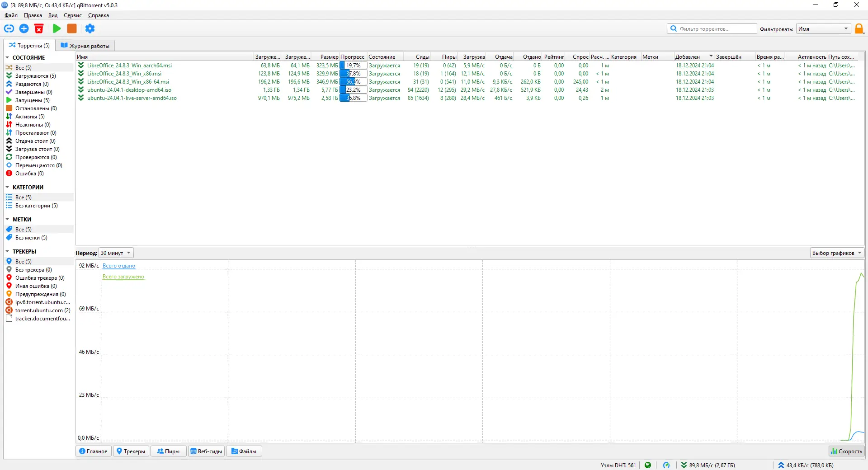The width and height of the screenshot is (868, 470).
Task: Collapse the ТРЕКЕРЫ sidebar section
Action: point(7,252)
